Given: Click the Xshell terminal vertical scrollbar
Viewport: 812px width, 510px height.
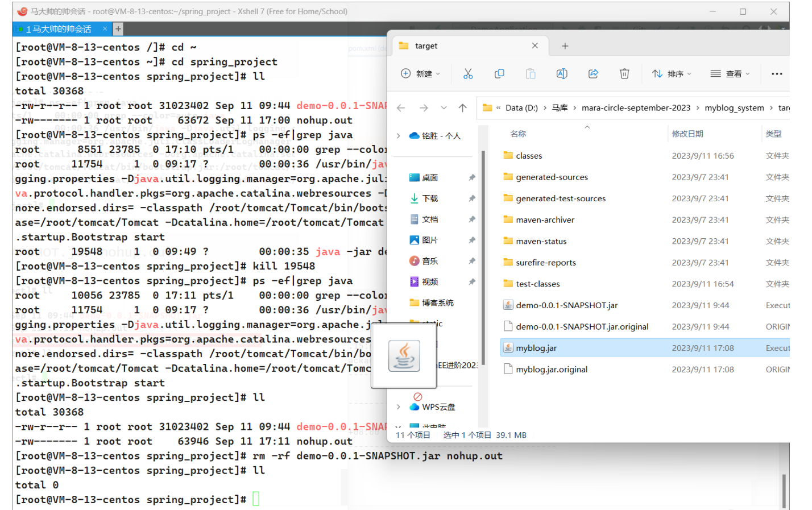Looking at the screenshot, I should click(x=784, y=491).
